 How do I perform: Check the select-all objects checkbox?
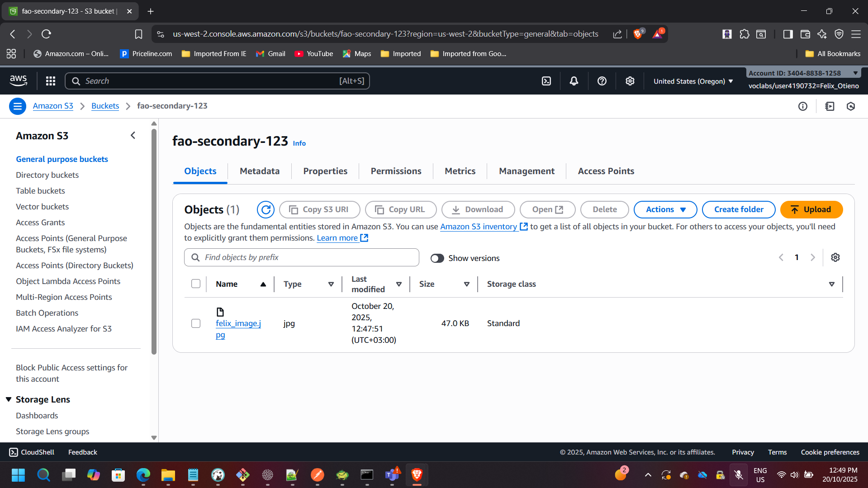pyautogui.click(x=196, y=284)
